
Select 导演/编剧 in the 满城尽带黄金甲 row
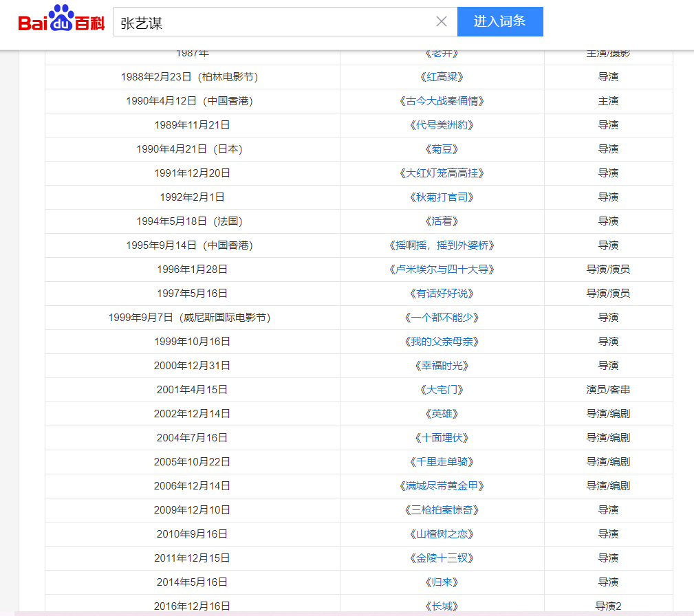point(608,485)
